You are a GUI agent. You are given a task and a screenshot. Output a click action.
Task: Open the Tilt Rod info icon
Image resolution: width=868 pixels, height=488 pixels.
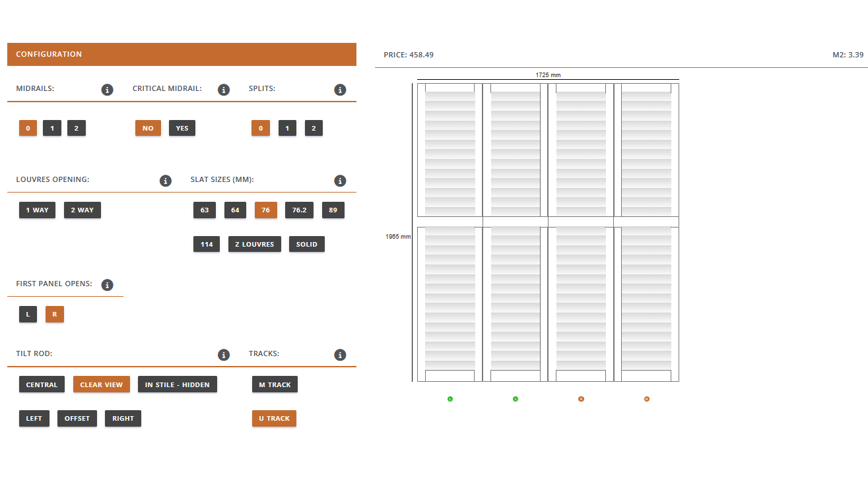tap(224, 355)
